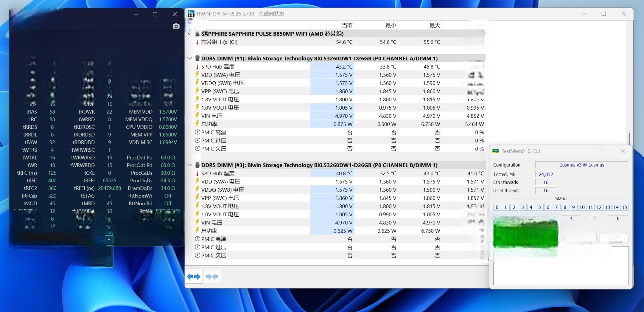Open the dropdown at bottom of timings window

109,240
